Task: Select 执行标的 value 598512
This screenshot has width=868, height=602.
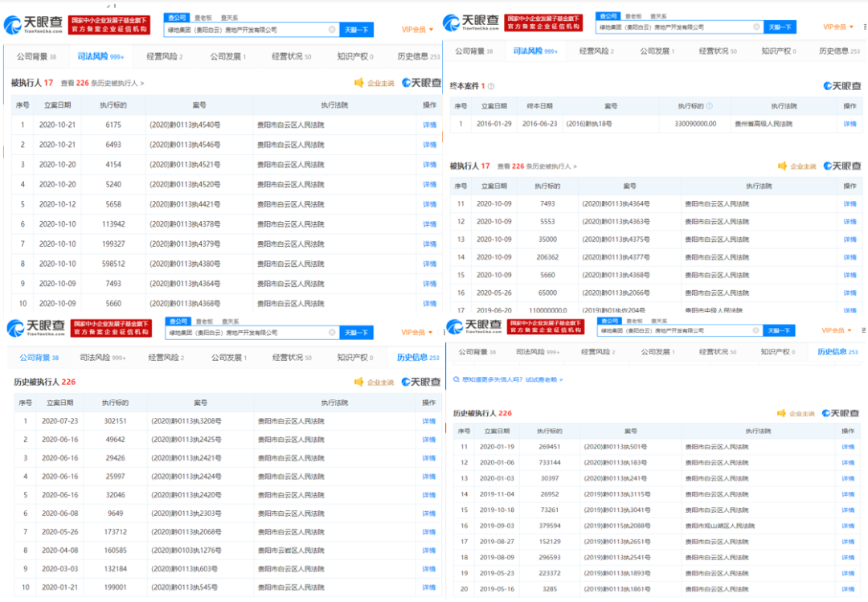Action: pyautogui.click(x=113, y=264)
